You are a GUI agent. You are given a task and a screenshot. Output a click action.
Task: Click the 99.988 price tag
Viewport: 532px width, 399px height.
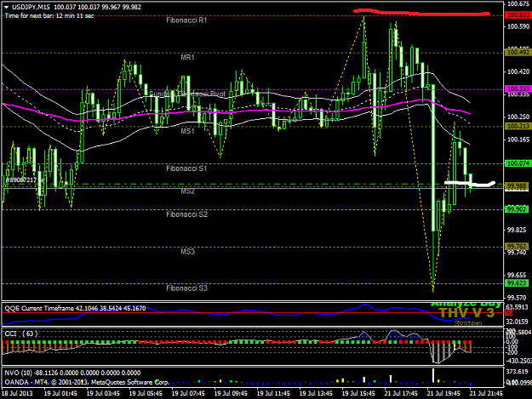[x=518, y=186]
